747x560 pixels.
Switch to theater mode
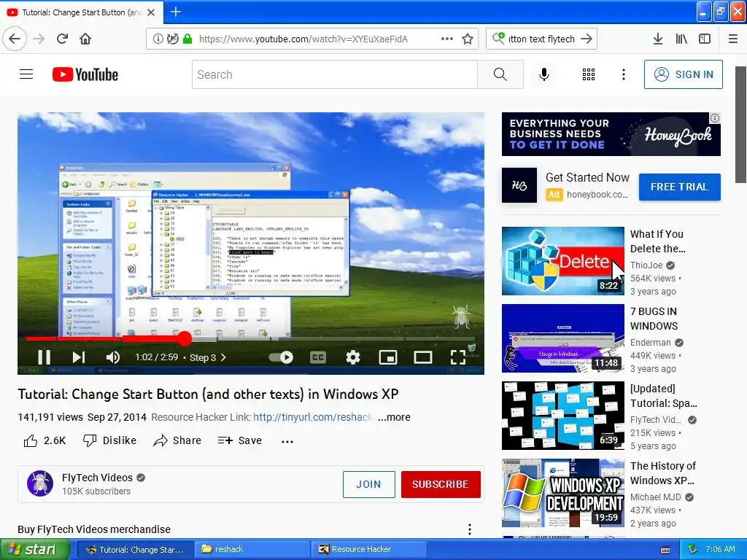click(422, 357)
